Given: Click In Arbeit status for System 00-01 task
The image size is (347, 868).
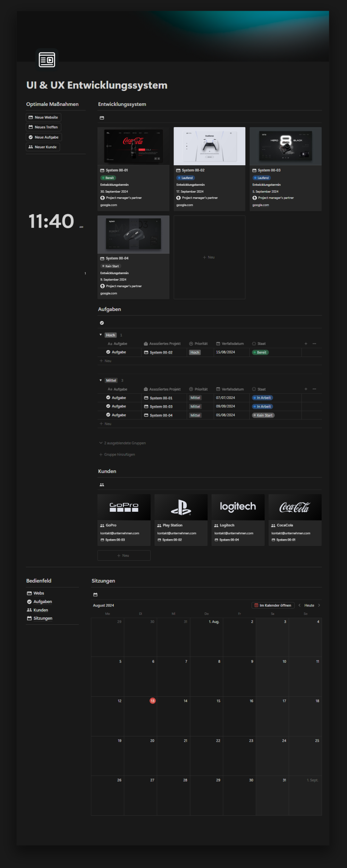Looking at the screenshot, I should click(263, 398).
